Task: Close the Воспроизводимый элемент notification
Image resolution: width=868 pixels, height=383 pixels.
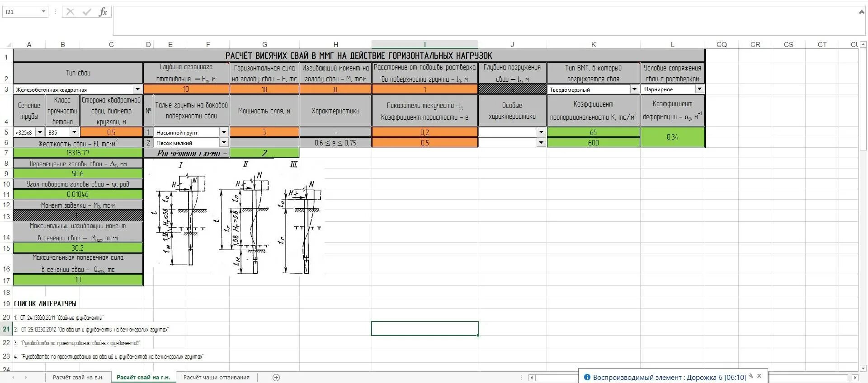Action: [x=759, y=376]
